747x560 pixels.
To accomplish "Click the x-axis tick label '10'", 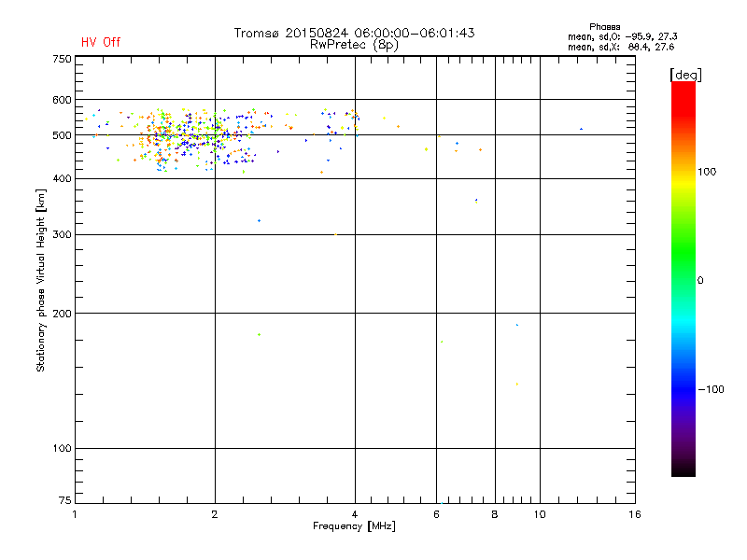I will tap(540, 514).
